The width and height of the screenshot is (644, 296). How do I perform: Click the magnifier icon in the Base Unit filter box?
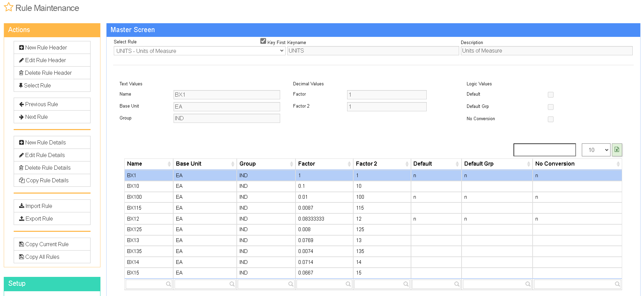232,284
